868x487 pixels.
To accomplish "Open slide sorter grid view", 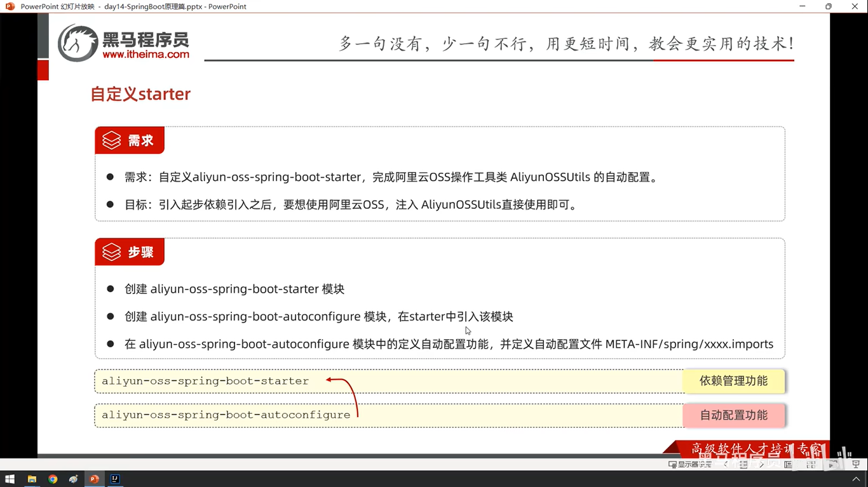I will pyautogui.click(x=811, y=464).
